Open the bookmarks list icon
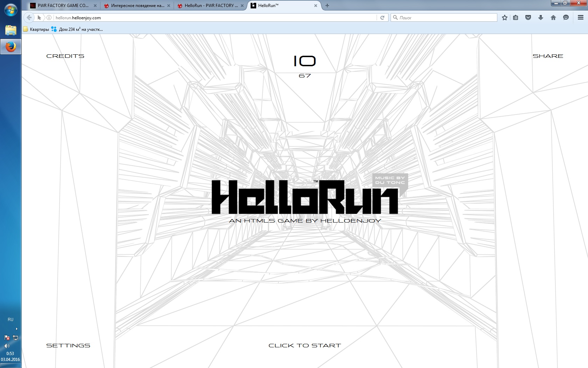This screenshot has width=588, height=368. pos(516,18)
